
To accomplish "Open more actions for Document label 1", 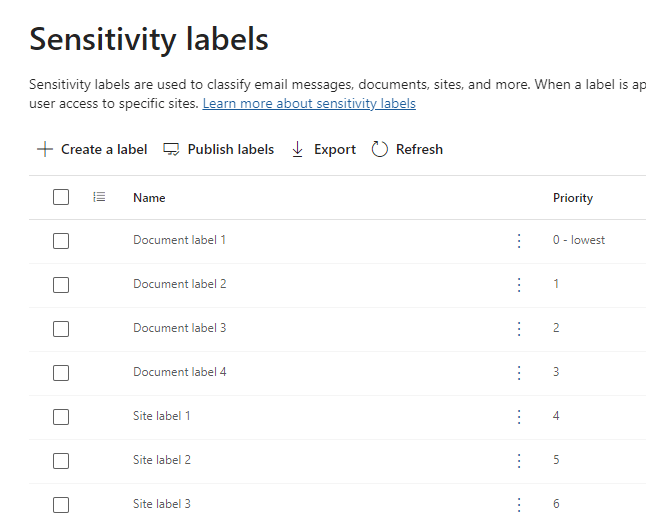I will pyautogui.click(x=519, y=240).
